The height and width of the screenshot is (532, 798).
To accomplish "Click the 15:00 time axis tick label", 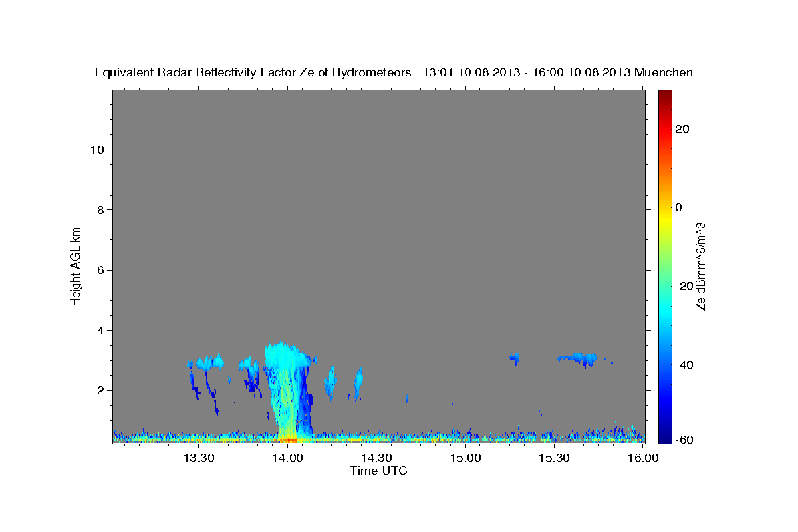I will coord(465,458).
